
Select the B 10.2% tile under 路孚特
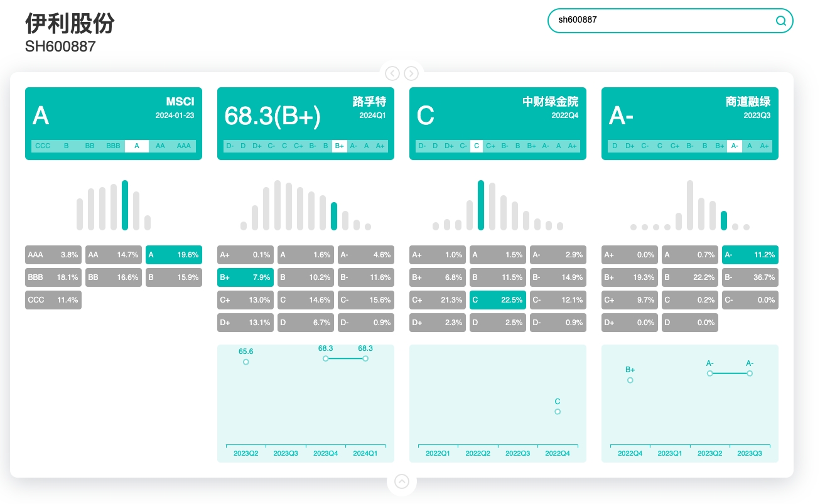click(306, 277)
